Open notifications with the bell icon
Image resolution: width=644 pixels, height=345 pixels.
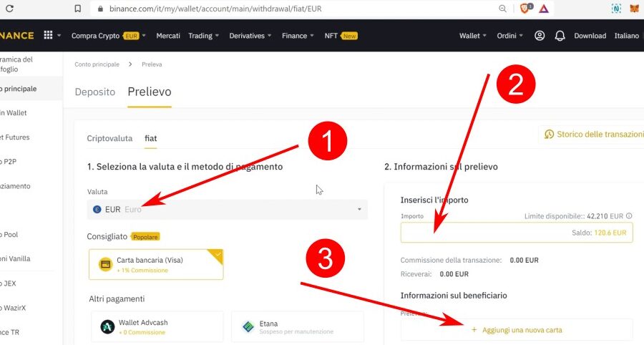tap(560, 36)
